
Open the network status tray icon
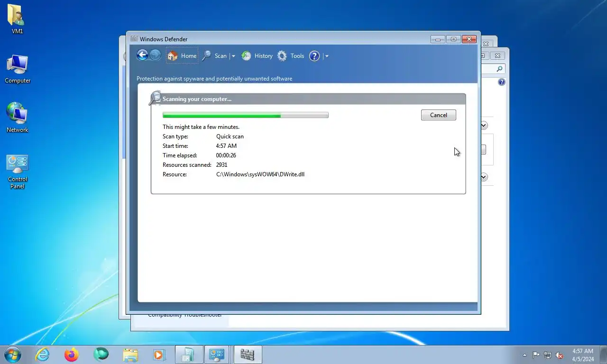(548, 355)
